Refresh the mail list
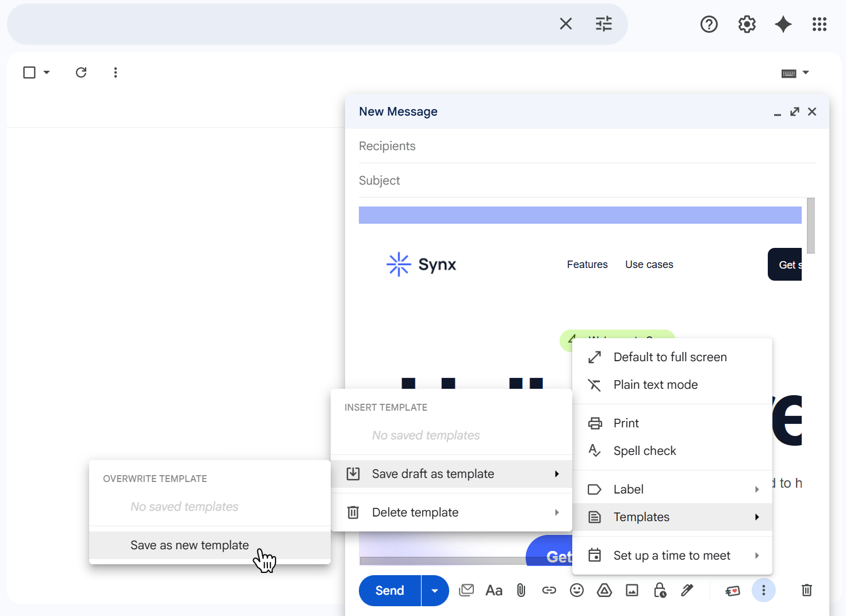The image size is (846, 616). [x=81, y=72]
